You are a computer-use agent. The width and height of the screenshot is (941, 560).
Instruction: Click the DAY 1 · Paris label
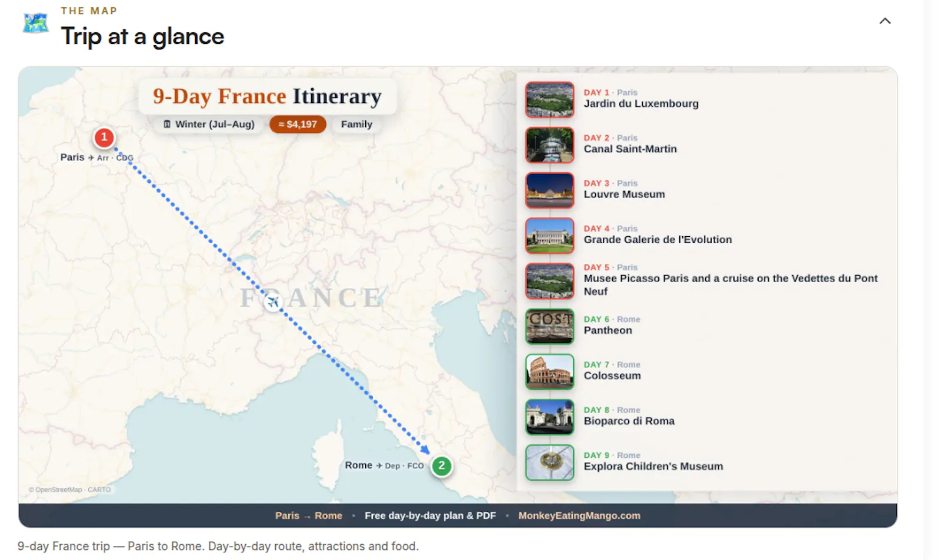click(610, 92)
